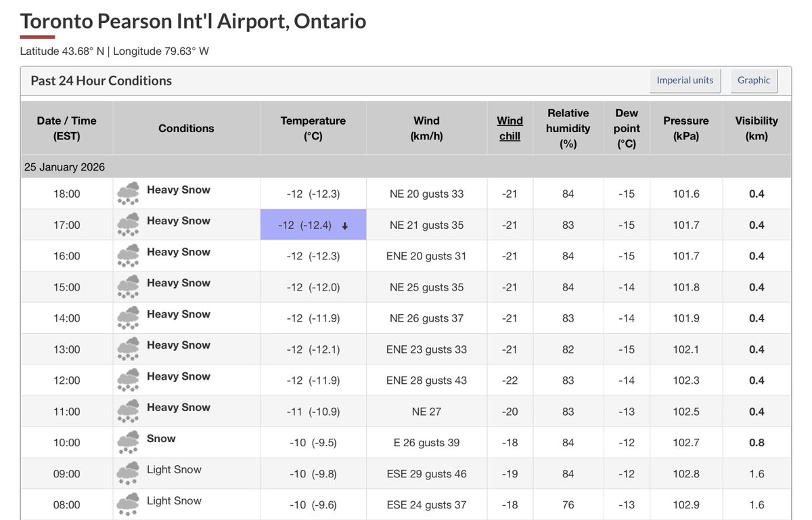Click wind value ESE 29 gusts 46
Viewport: 812px width, 520px height.
coord(427,474)
